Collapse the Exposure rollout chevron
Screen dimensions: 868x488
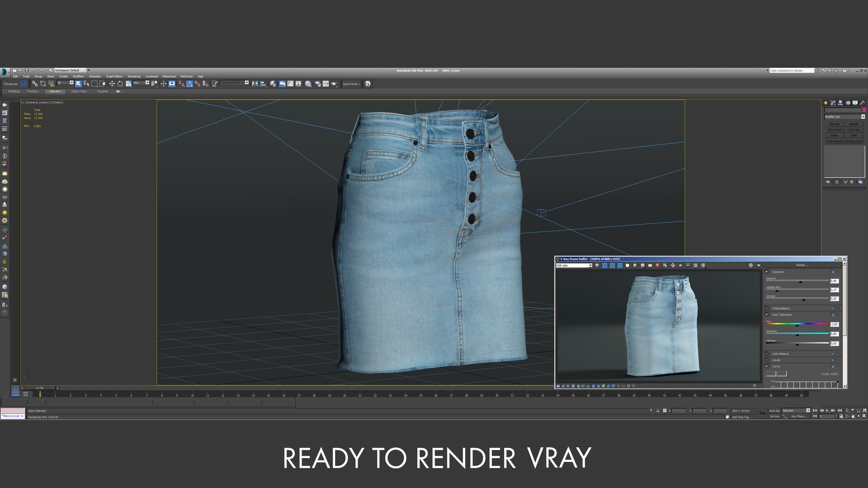pos(832,272)
